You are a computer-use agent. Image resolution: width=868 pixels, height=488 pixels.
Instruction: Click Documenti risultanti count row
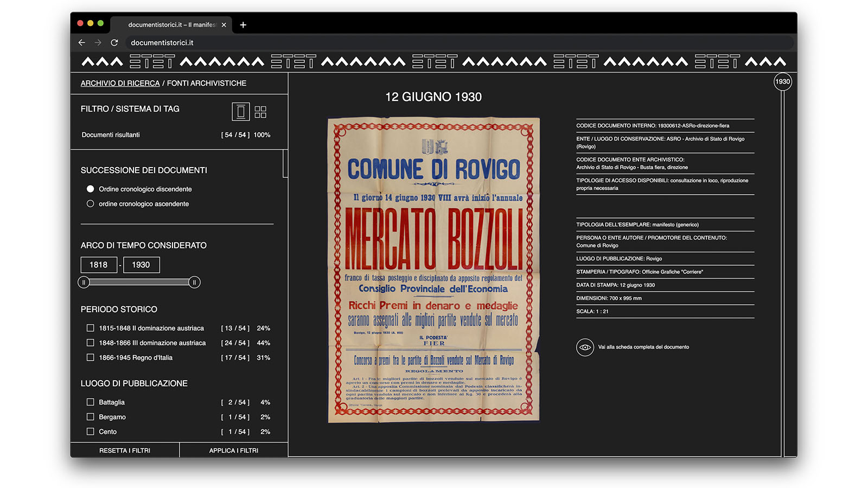tap(176, 135)
